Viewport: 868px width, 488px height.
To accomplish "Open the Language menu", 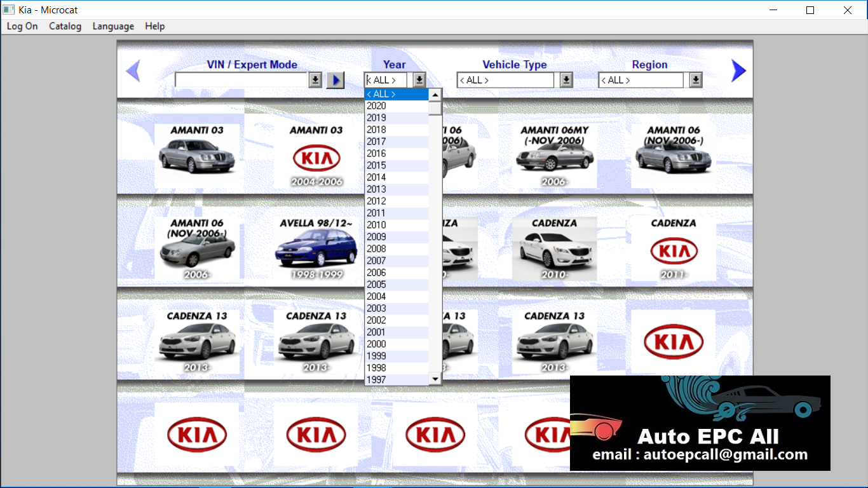I will tap(113, 26).
